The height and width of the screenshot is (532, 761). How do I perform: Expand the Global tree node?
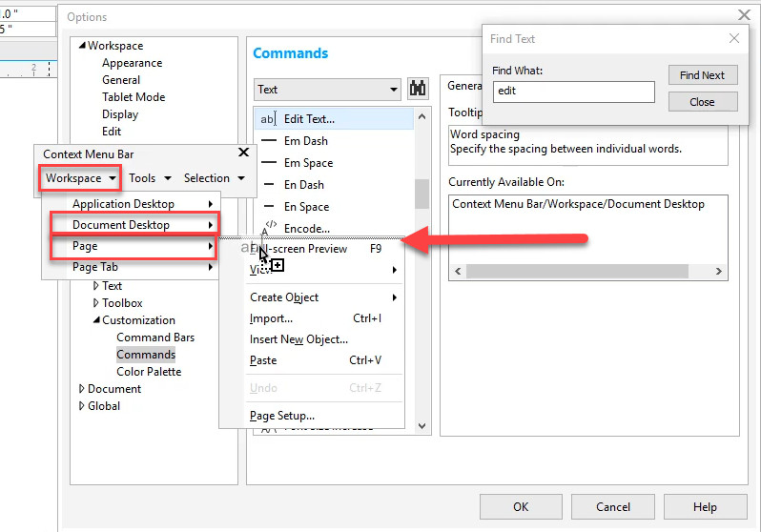click(x=82, y=406)
